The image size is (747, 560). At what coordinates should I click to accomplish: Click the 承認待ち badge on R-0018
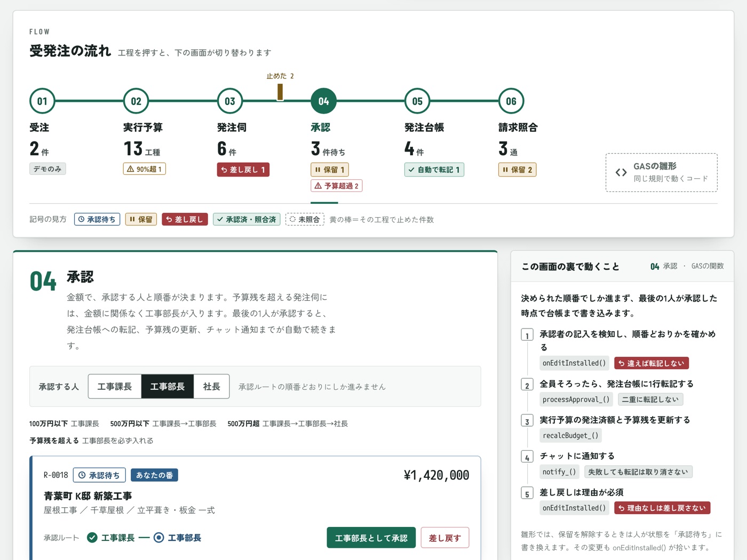pos(99,475)
